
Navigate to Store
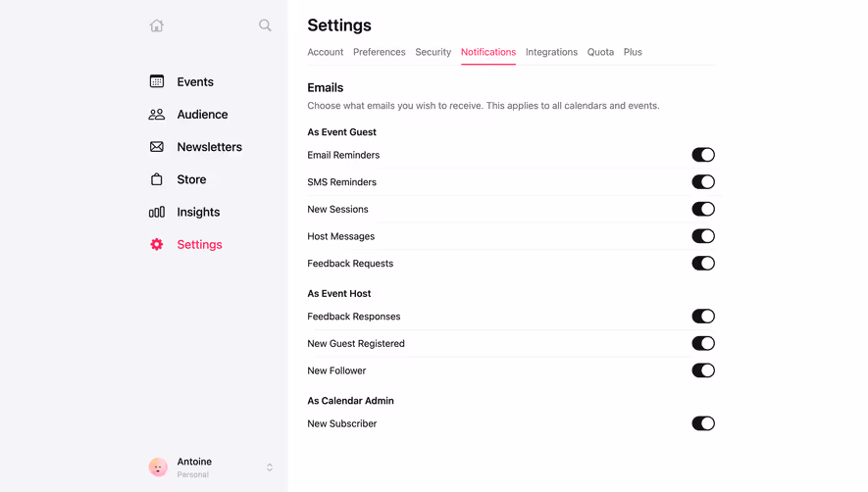pyautogui.click(x=191, y=180)
